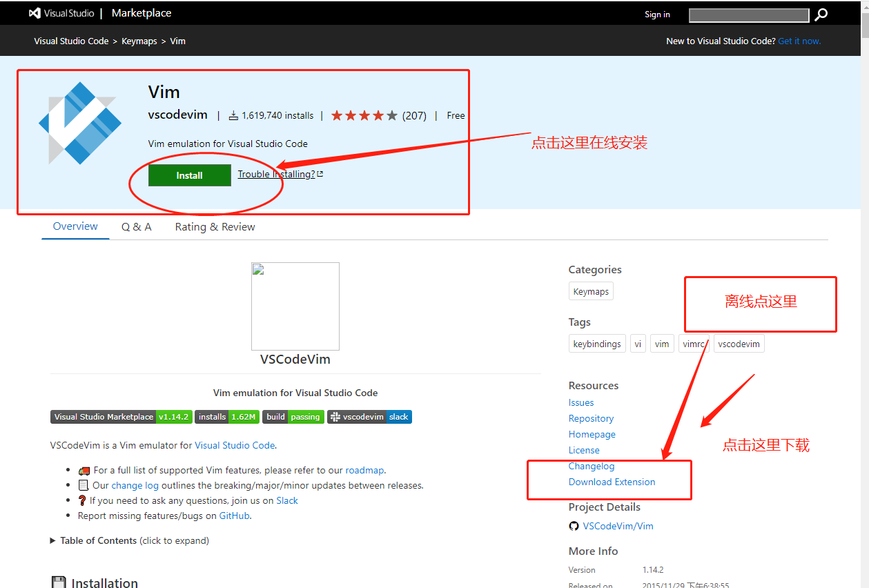Click the Visual Studio Marketplace version badge

point(121,417)
